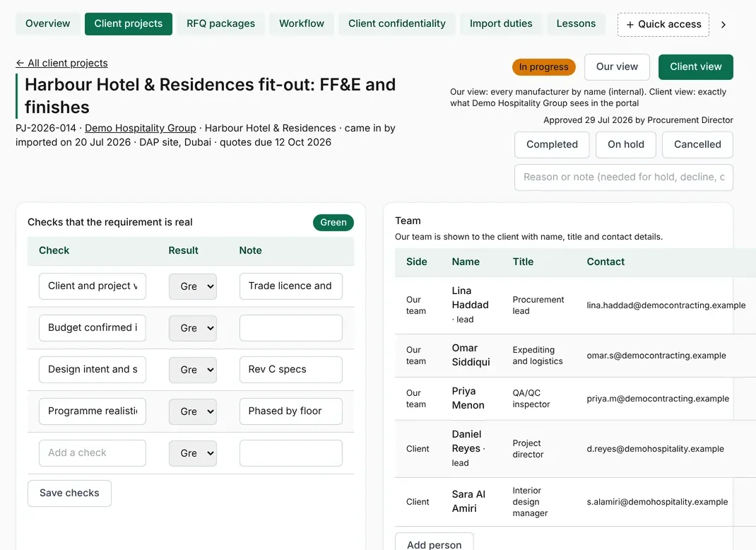
Task: Open result dropdown for Programme realistic check
Action: (x=193, y=411)
